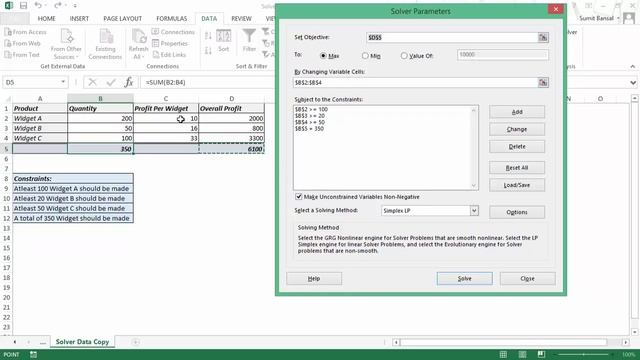Toggle Make Unconstrained Variables Non-Negative checkbox
The image size is (640, 360).
299,197
